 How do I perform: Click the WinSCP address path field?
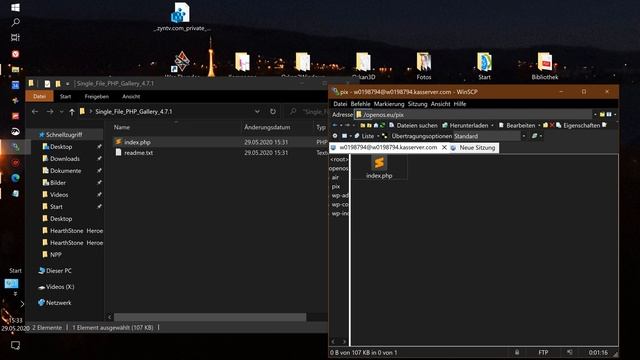click(473, 115)
